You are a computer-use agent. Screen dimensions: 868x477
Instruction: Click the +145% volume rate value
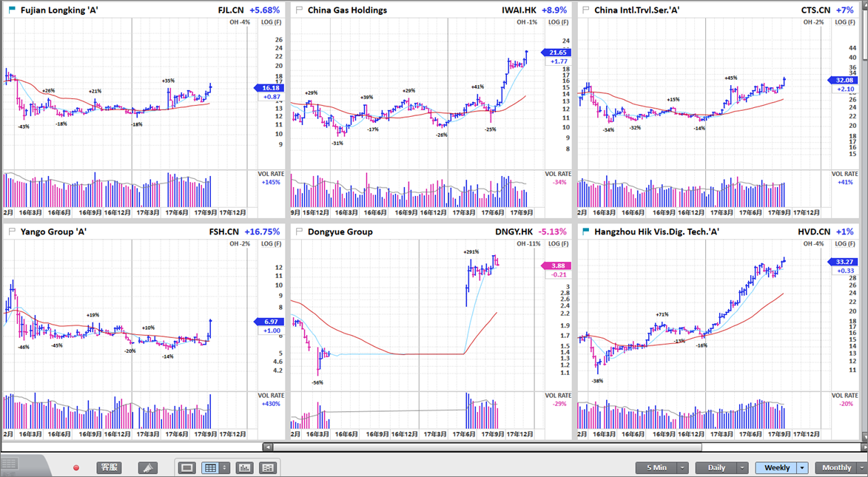pyautogui.click(x=272, y=182)
